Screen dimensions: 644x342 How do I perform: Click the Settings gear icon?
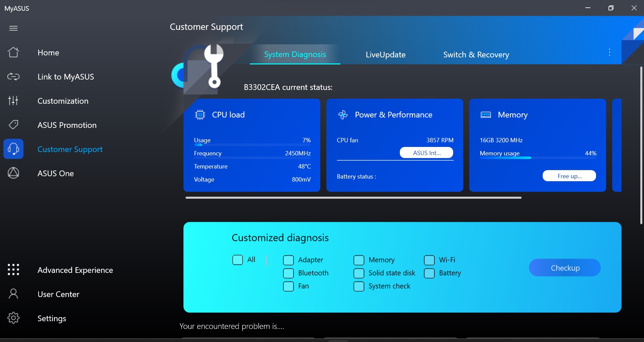13,318
